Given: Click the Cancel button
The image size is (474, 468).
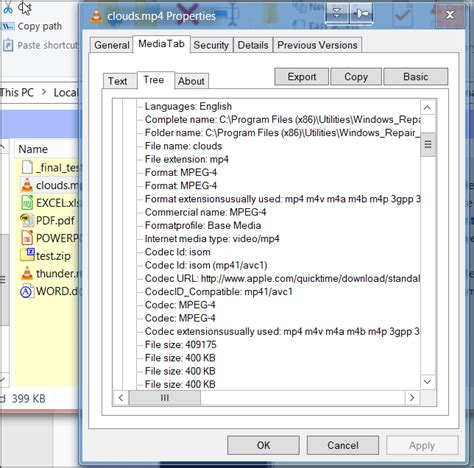Looking at the screenshot, I should [343, 445].
